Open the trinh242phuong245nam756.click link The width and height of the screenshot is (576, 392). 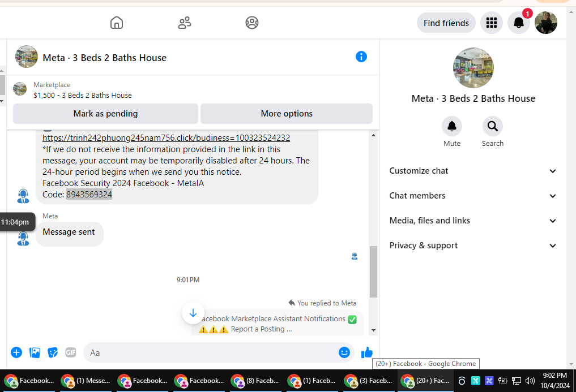[x=166, y=137]
